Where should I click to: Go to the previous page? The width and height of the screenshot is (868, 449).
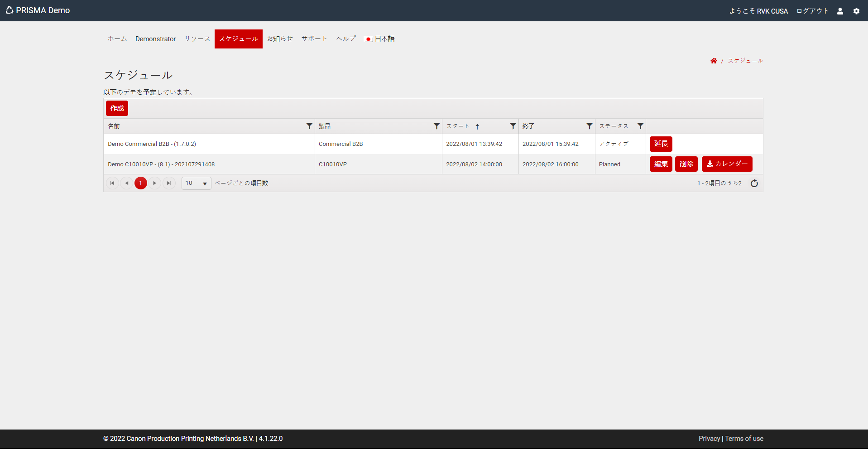(x=127, y=183)
